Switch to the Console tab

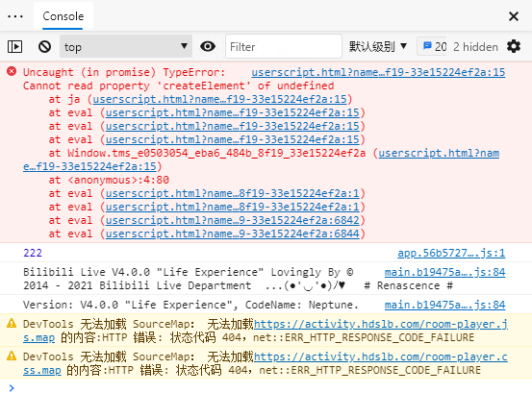(x=63, y=16)
